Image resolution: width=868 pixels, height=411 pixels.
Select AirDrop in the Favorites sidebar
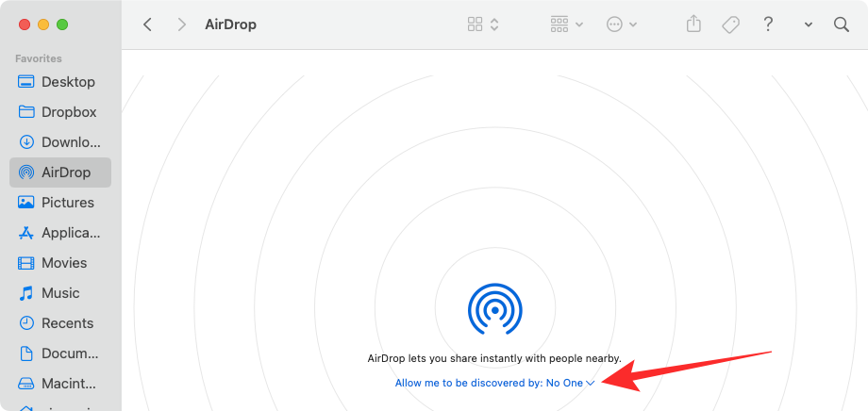pyautogui.click(x=63, y=173)
